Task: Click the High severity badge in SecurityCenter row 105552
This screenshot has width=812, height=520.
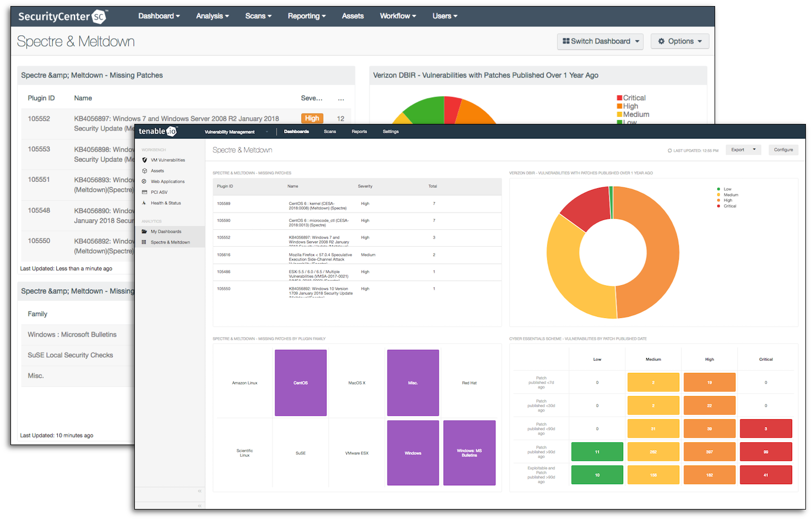Action: pos(312,118)
